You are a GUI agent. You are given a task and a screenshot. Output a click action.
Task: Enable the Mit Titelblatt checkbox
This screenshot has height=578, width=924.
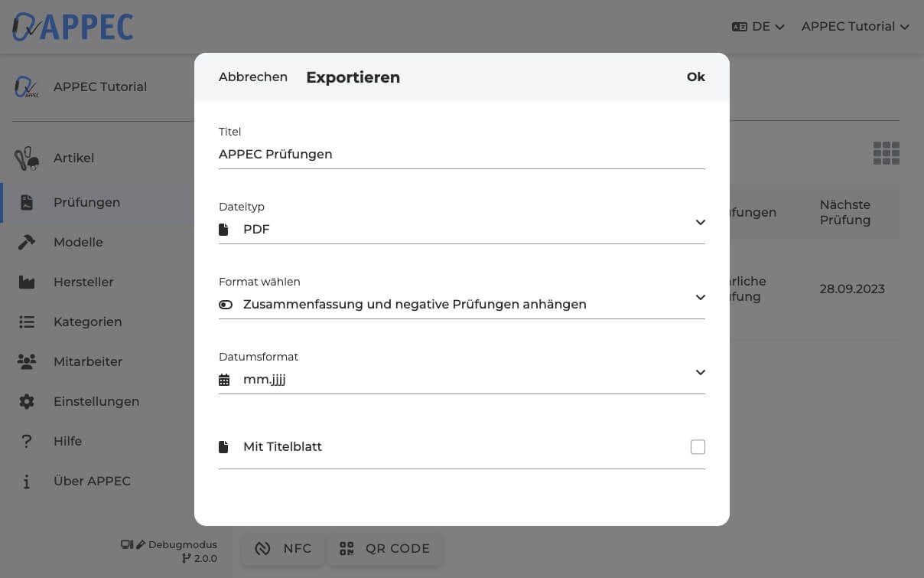[x=697, y=447]
